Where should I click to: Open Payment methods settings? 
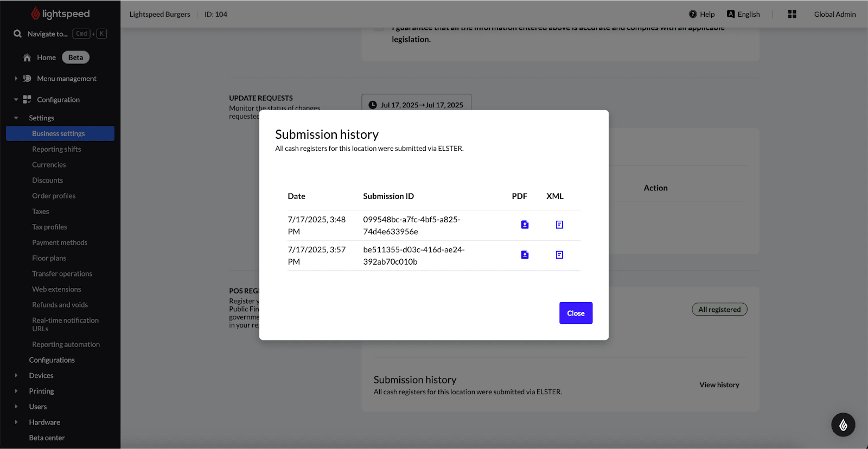click(x=60, y=242)
